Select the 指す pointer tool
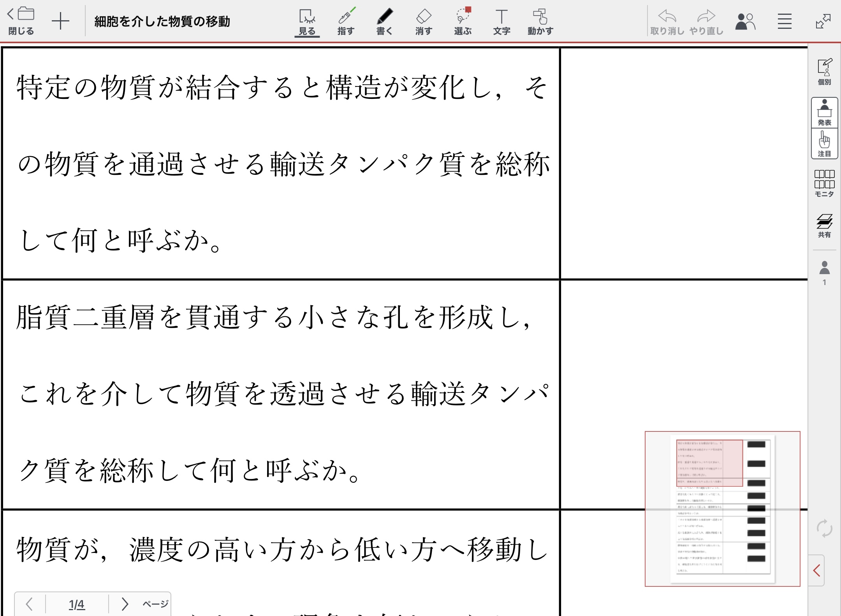The height and width of the screenshot is (616, 841). point(346,22)
